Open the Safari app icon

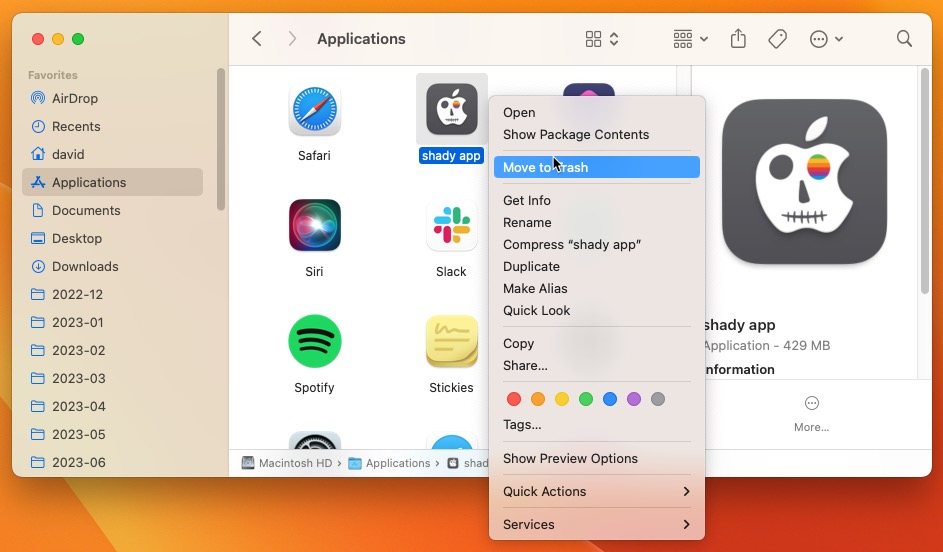315,110
